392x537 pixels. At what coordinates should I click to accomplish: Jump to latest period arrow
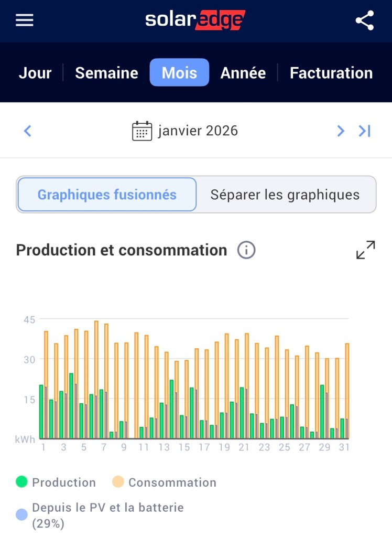[365, 131]
